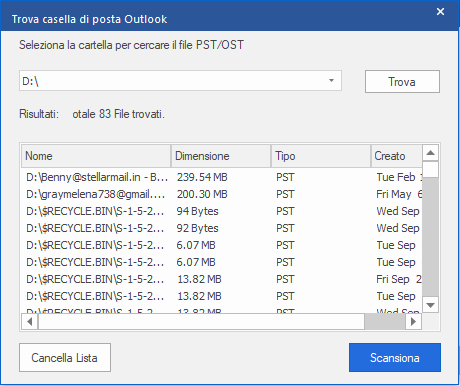Click the Cancella Lista button
Image resolution: width=460 pixels, height=386 pixels.
click(x=65, y=357)
